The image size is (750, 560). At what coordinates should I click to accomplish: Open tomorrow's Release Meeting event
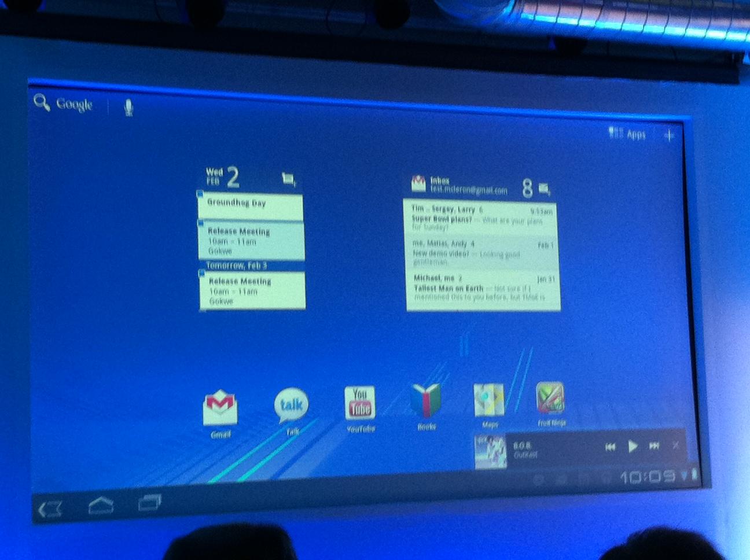252,290
